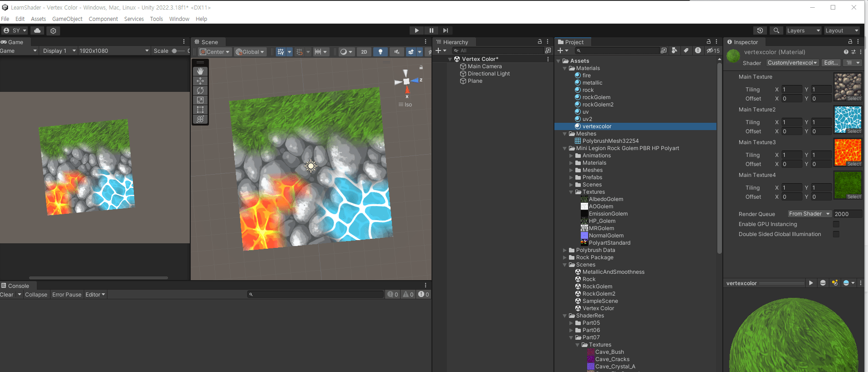Change preview mesh shape icon

click(x=823, y=283)
